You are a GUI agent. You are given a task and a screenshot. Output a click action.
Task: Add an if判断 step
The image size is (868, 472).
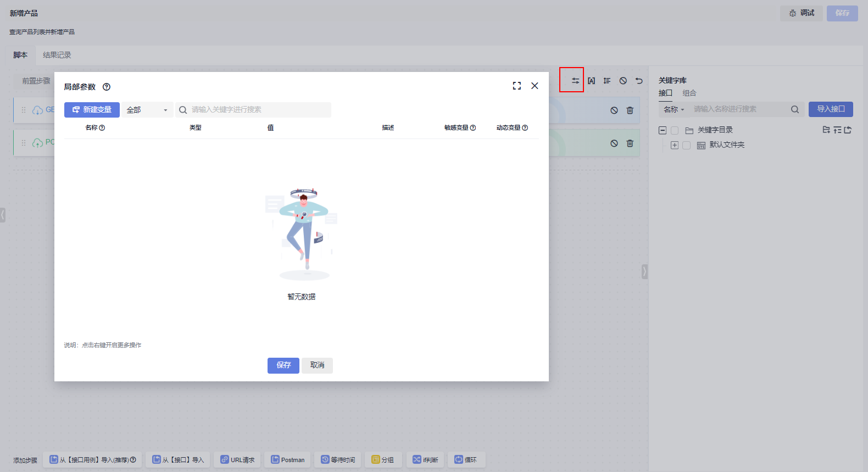(425, 460)
